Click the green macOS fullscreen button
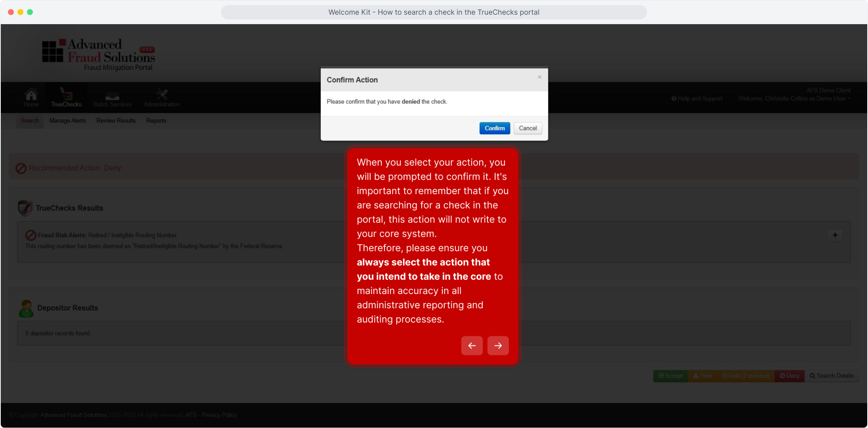868x428 pixels. click(30, 12)
